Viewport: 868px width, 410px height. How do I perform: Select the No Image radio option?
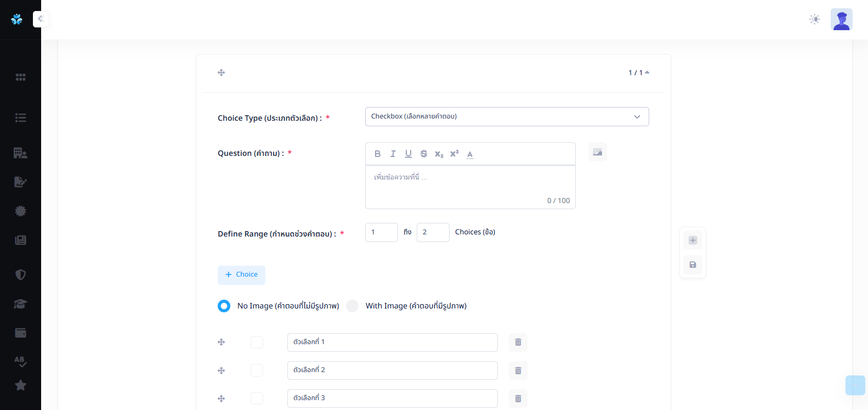[224, 306]
